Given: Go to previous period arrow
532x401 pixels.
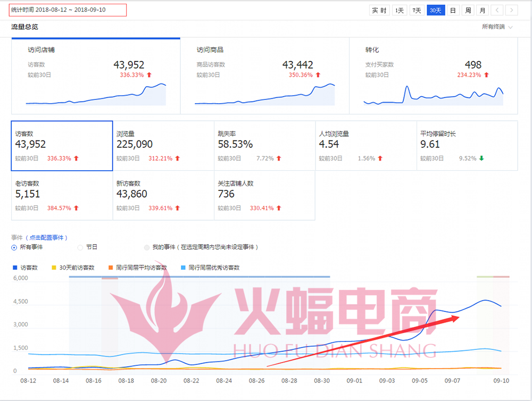Looking at the screenshot, I should (x=497, y=11).
